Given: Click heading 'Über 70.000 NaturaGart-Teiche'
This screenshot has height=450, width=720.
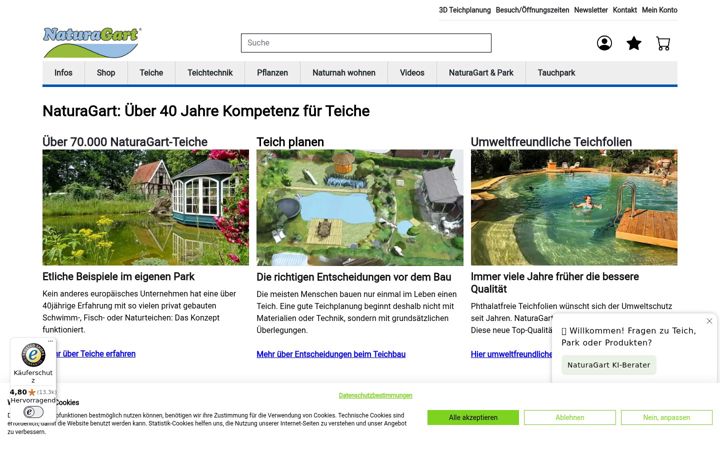Looking at the screenshot, I should click(x=125, y=142).
